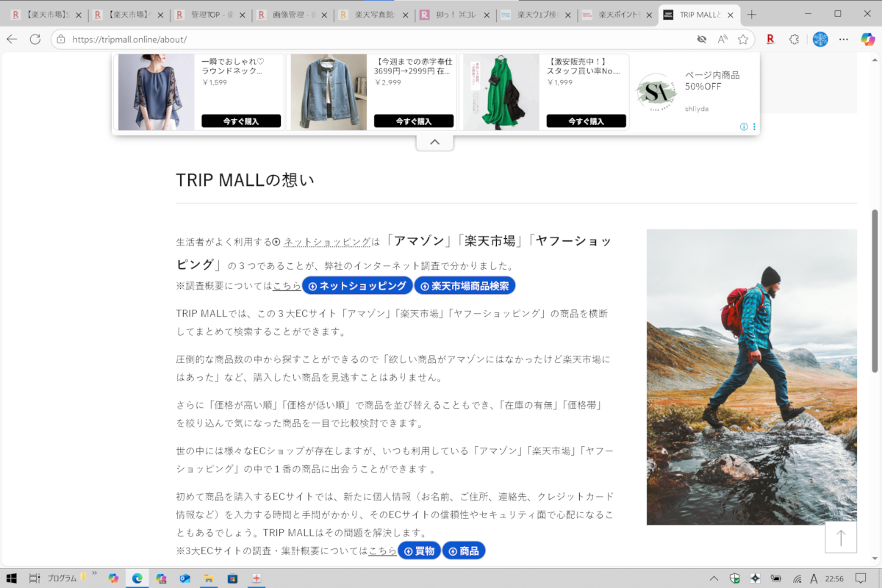The width and height of the screenshot is (882, 588).
Task: Open a new browser tab
Action: coord(751,15)
